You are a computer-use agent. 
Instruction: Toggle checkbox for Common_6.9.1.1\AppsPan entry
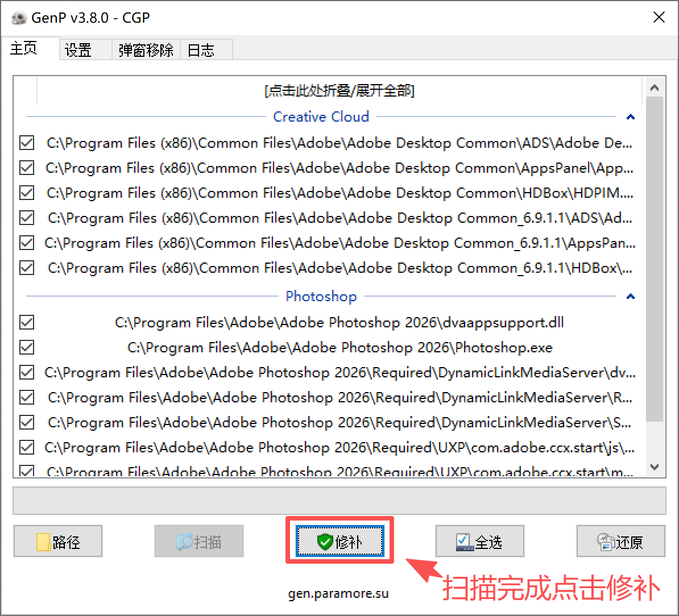coord(27,243)
